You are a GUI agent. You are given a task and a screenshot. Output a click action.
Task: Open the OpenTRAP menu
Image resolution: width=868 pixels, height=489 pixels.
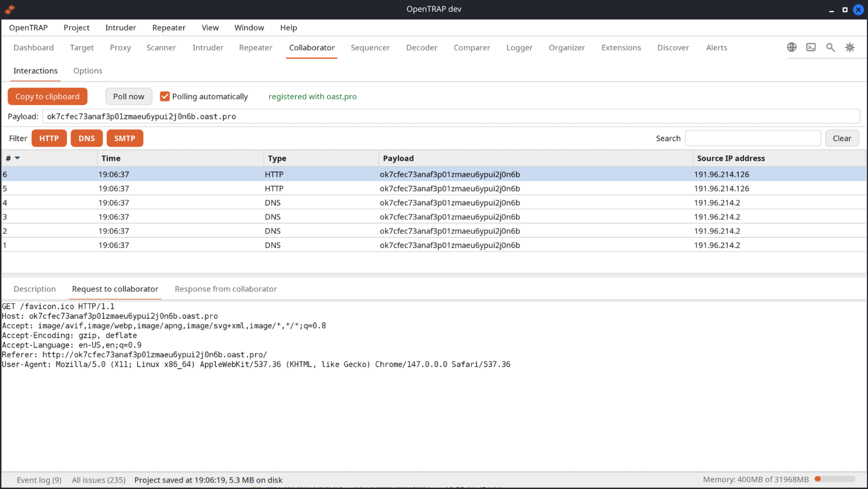pos(28,28)
